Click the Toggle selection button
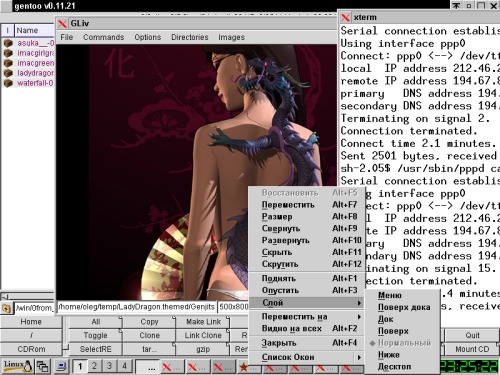The image size is (500, 375). (x=95, y=335)
